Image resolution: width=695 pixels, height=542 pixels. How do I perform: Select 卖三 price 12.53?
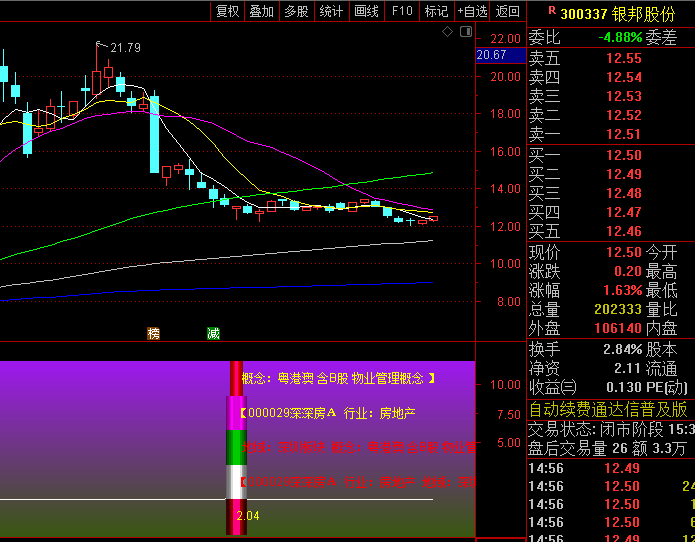[624, 97]
